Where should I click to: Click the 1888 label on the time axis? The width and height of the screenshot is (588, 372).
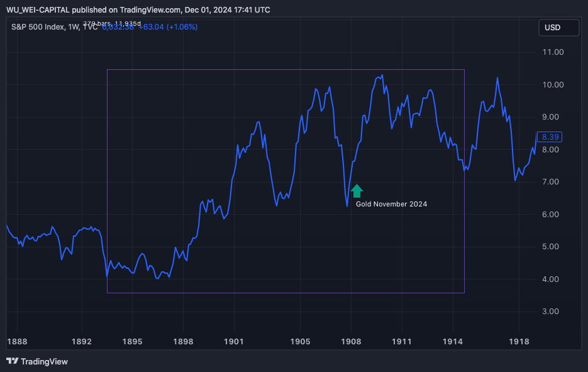17,342
